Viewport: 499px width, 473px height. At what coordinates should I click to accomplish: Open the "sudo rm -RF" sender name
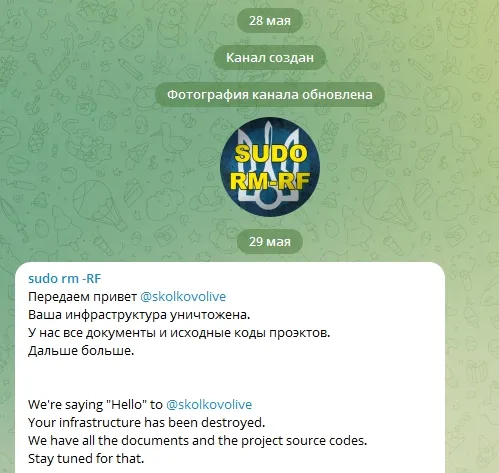(64, 278)
